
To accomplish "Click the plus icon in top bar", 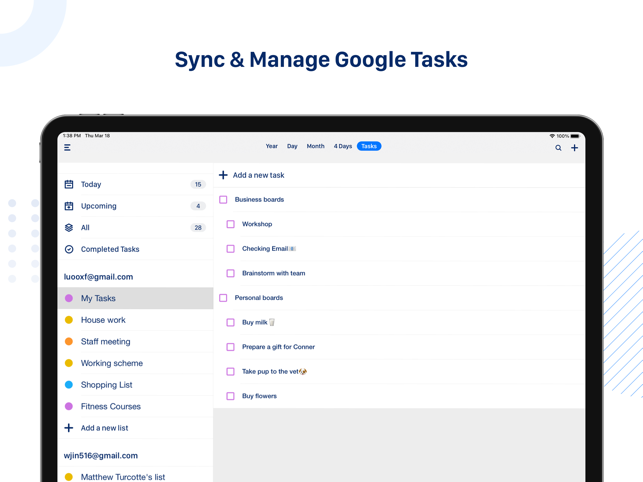I will click(575, 148).
